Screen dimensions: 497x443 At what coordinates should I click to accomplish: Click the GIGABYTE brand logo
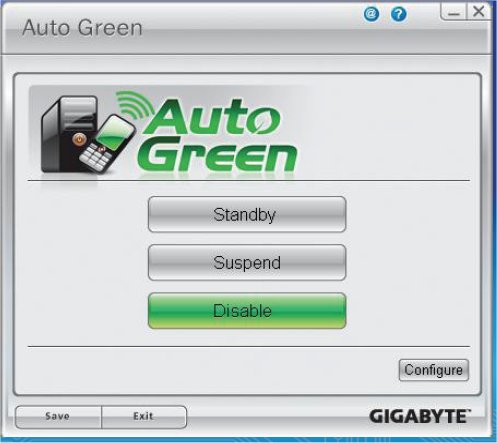click(x=420, y=417)
